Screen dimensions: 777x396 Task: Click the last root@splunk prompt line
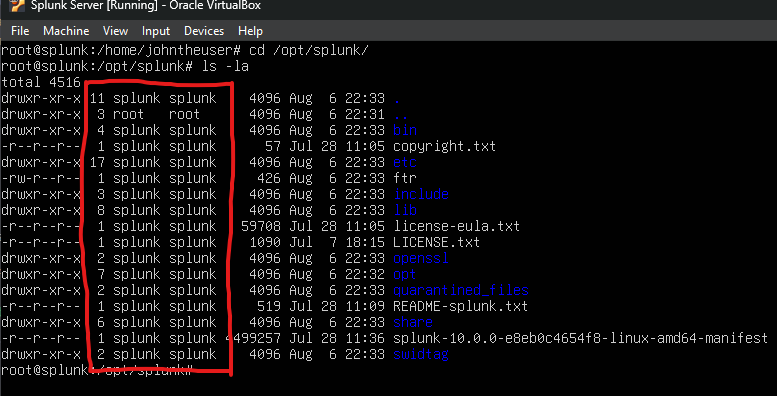click(97, 370)
